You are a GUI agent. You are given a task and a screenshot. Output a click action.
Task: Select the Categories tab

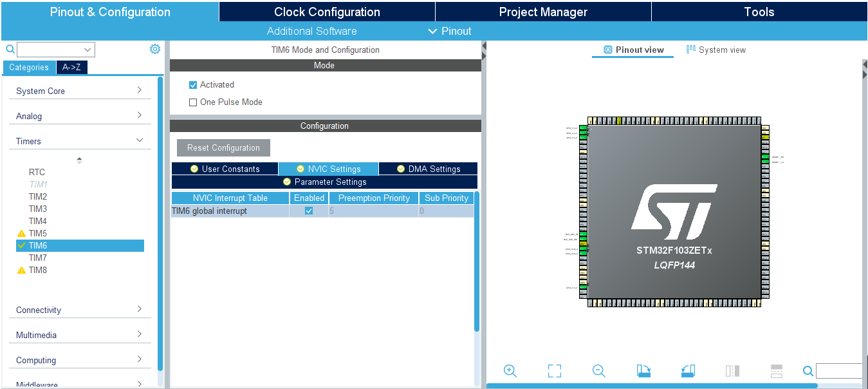(28, 67)
